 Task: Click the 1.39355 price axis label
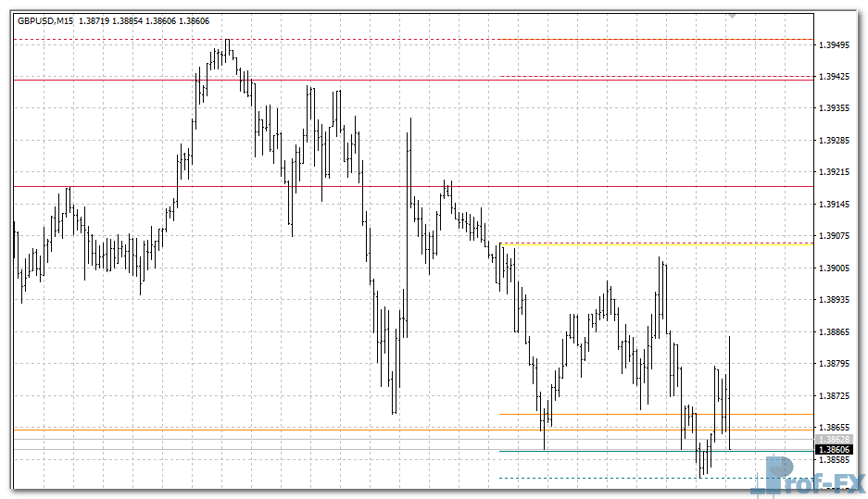click(x=836, y=108)
